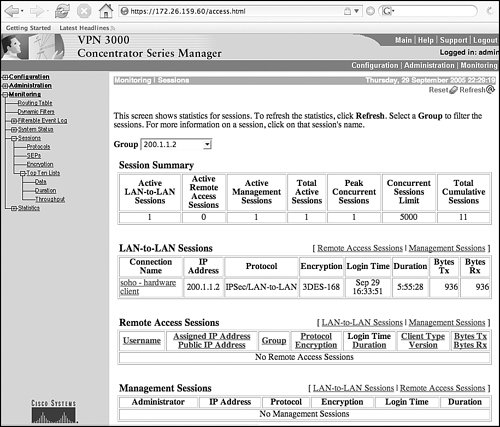Click the Cisco Systems logo
Screen dimensions: 500x427
[x=54, y=412]
